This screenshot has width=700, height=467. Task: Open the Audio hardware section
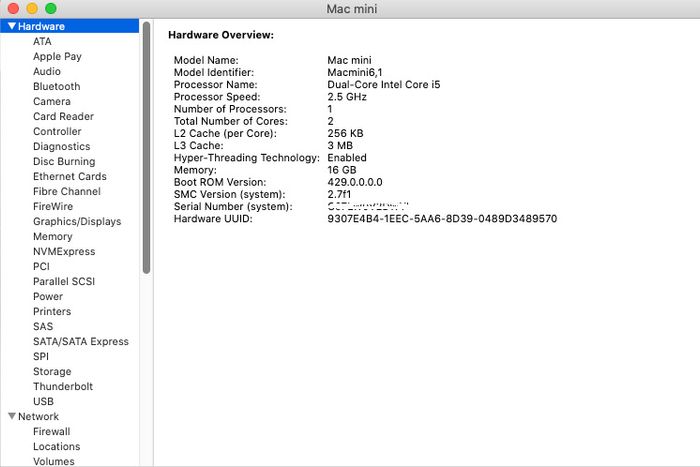(x=47, y=71)
